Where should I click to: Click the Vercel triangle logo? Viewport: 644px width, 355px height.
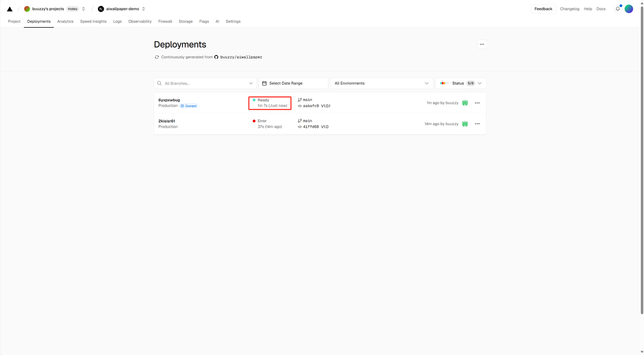10,9
